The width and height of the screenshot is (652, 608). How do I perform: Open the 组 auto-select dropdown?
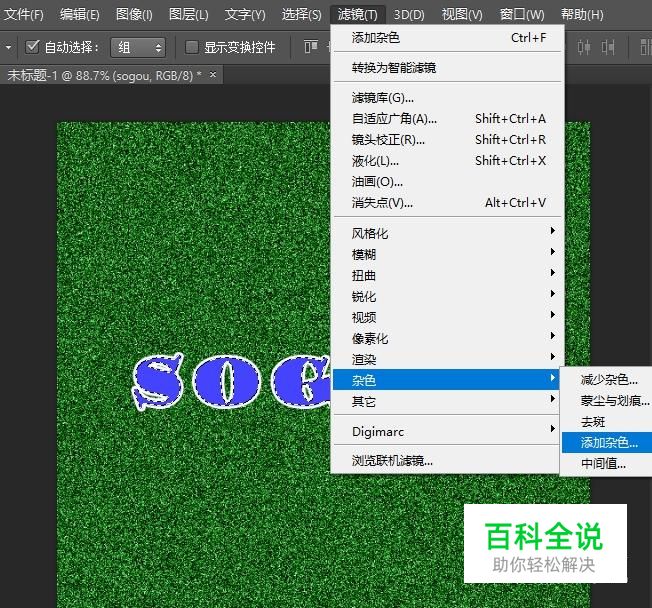(x=138, y=47)
